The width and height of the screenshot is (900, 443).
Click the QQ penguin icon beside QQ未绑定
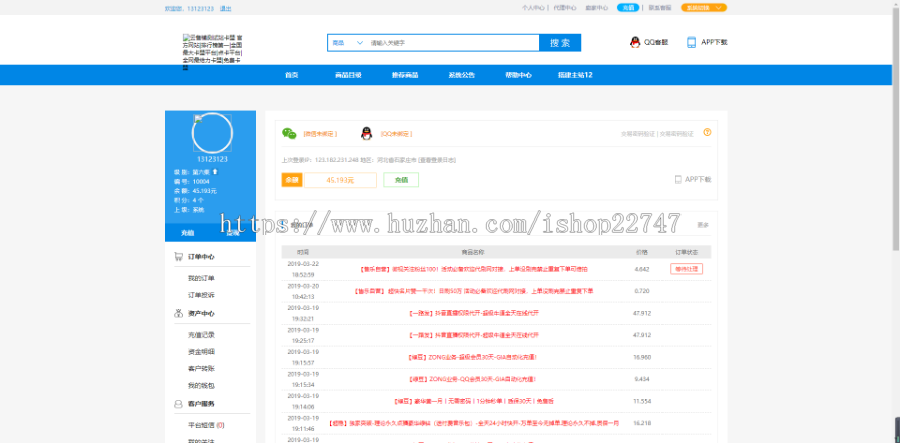click(366, 134)
